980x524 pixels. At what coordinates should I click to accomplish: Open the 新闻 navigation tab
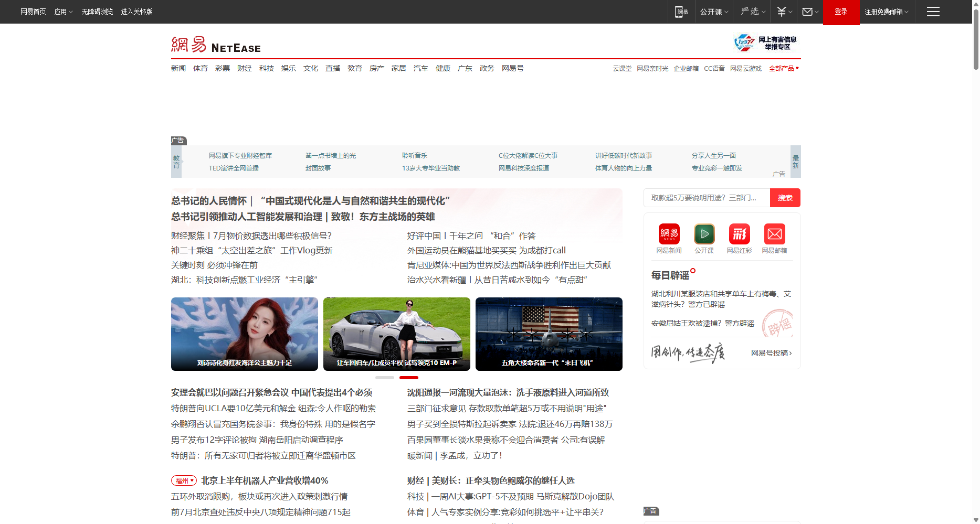click(x=178, y=68)
